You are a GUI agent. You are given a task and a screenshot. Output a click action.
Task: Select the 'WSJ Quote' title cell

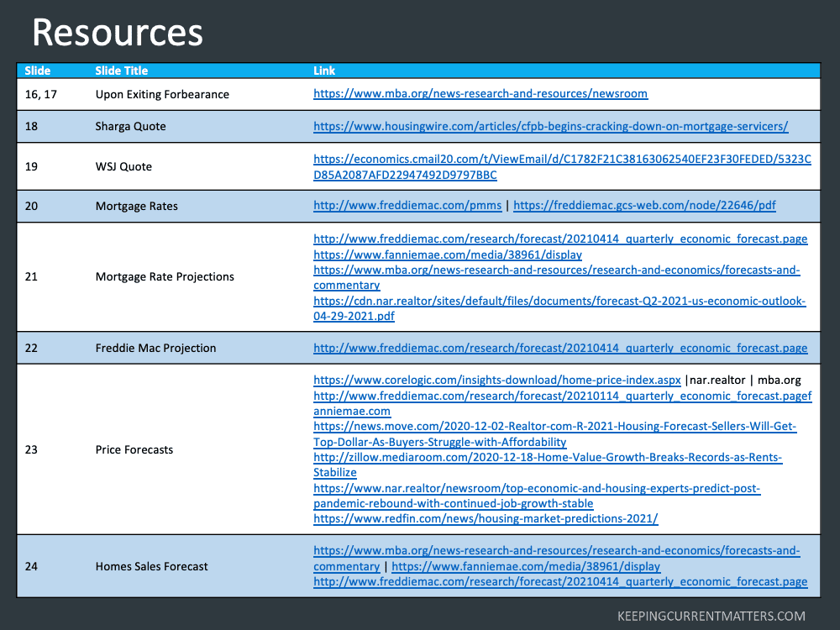(x=123, y=166)
